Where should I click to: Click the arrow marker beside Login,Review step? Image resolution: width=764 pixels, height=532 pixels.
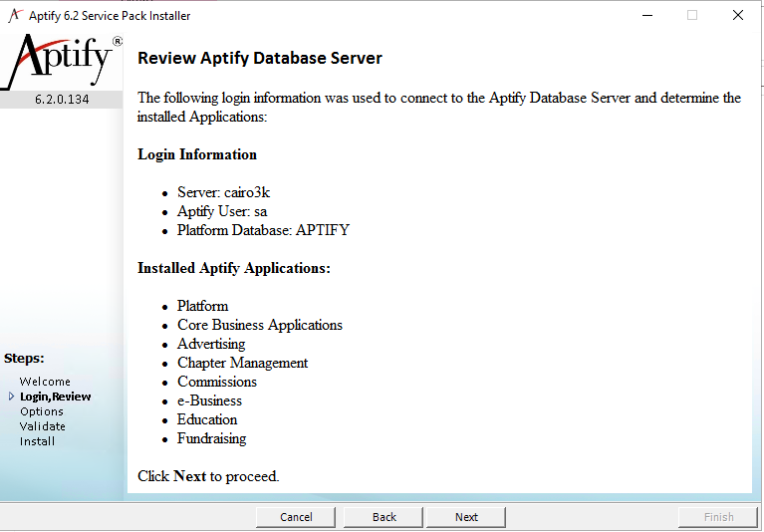12,397
